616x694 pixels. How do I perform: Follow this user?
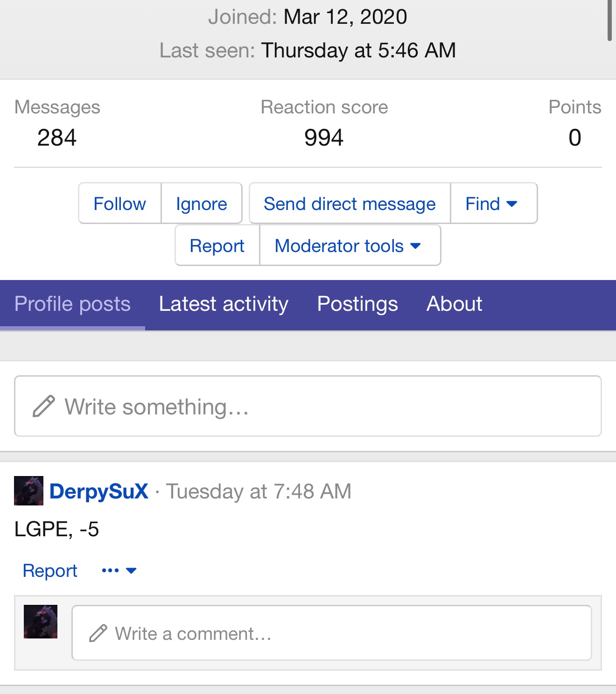(120, 203)
